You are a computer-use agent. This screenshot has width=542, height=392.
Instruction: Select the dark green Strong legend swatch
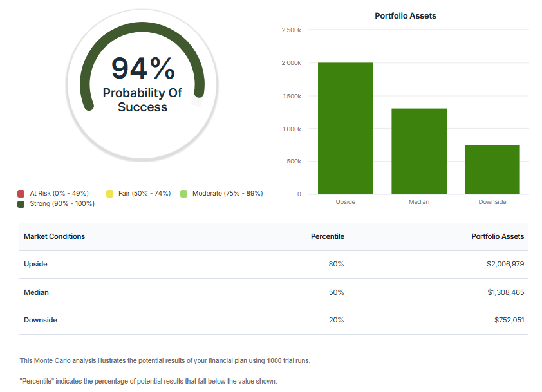pos(21,204)
